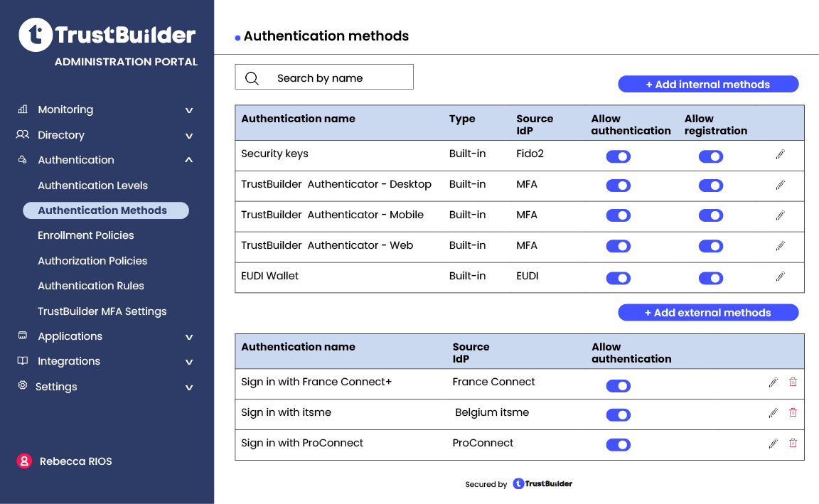This screenshot has width=819, height=504.
Task: Delete Sign in with itsme
Action: pos(793,412)
